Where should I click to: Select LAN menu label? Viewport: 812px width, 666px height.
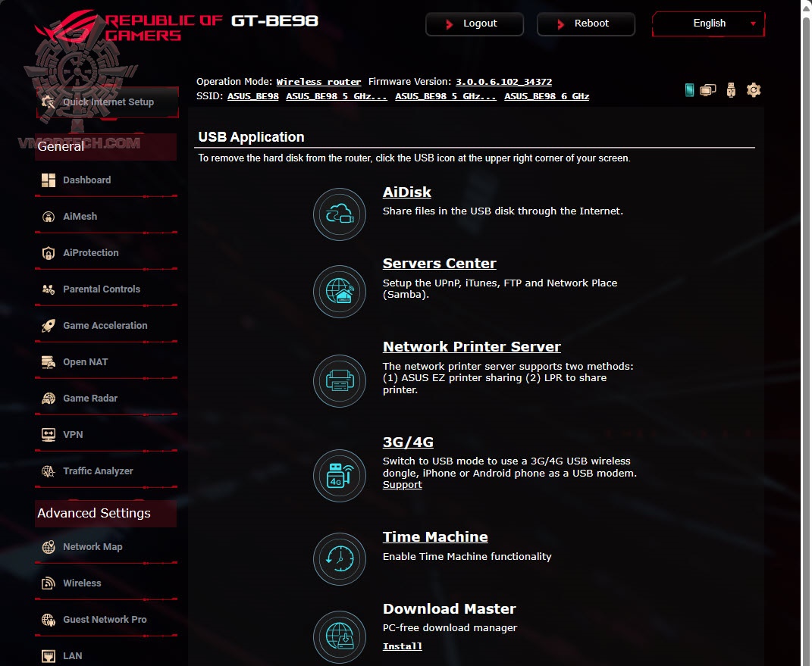click(73, 655)
